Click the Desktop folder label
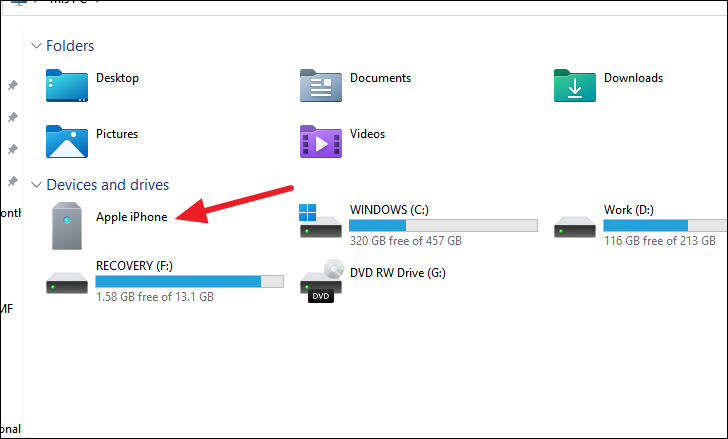Image resolution: width=728 pixels, height=439 pixels. pos(117,78)
